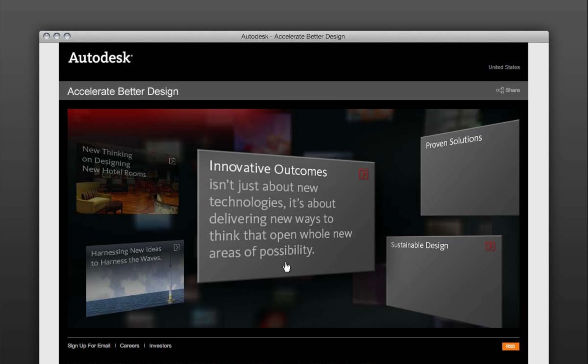Click the Accelerate Better Design page heading
The image size is (588, 364).
[x=123, y=91]
